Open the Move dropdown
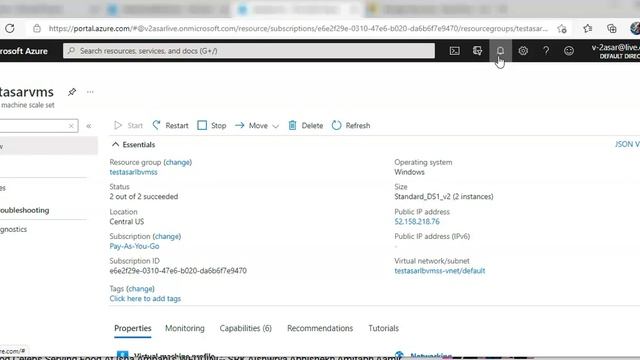 tap(257, 125)
